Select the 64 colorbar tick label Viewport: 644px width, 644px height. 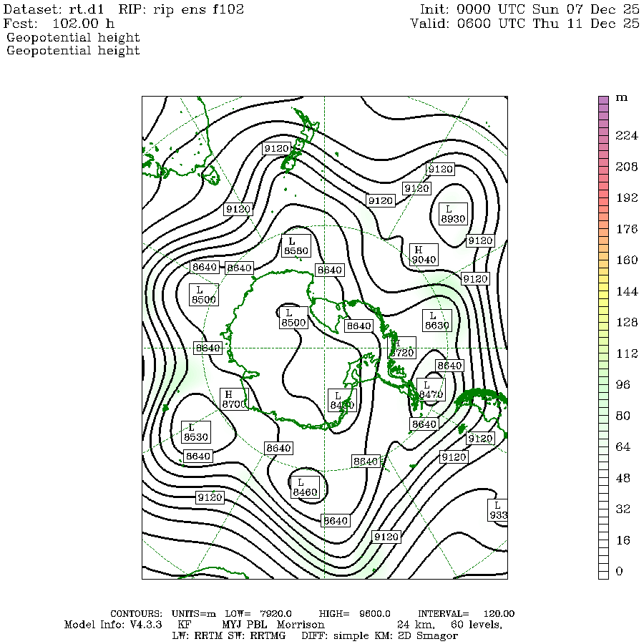click(x=623, y=447)
